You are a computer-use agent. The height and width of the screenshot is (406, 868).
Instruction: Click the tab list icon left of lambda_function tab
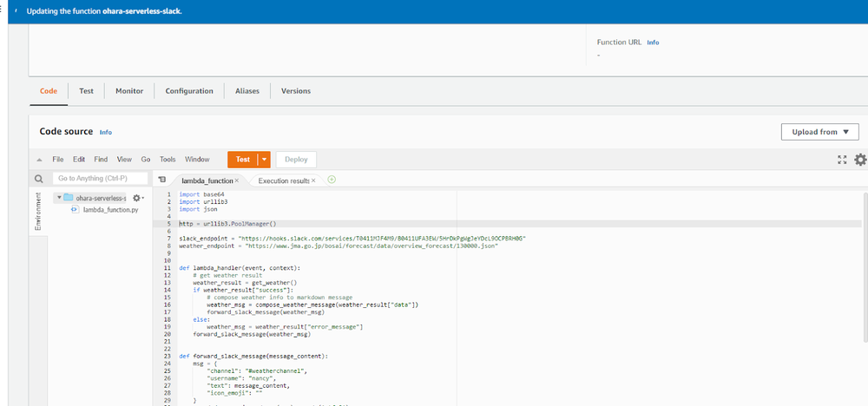[x=161, y=180]
